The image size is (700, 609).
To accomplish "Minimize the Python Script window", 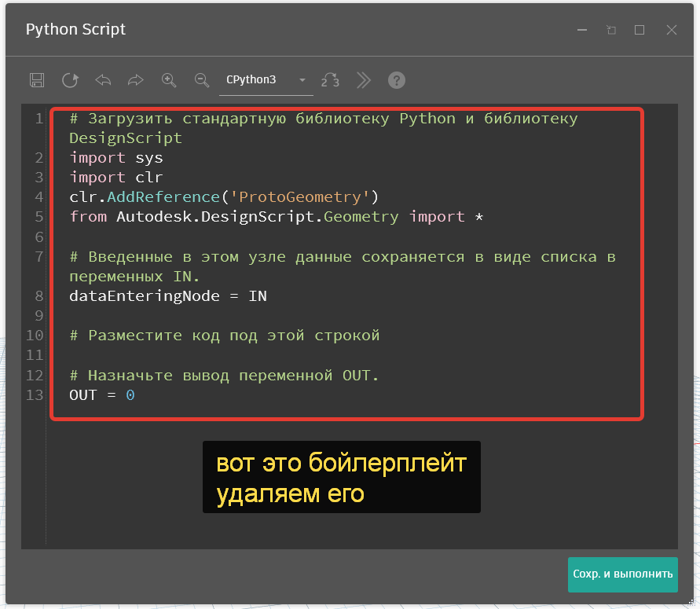I will tap(582, 30).
